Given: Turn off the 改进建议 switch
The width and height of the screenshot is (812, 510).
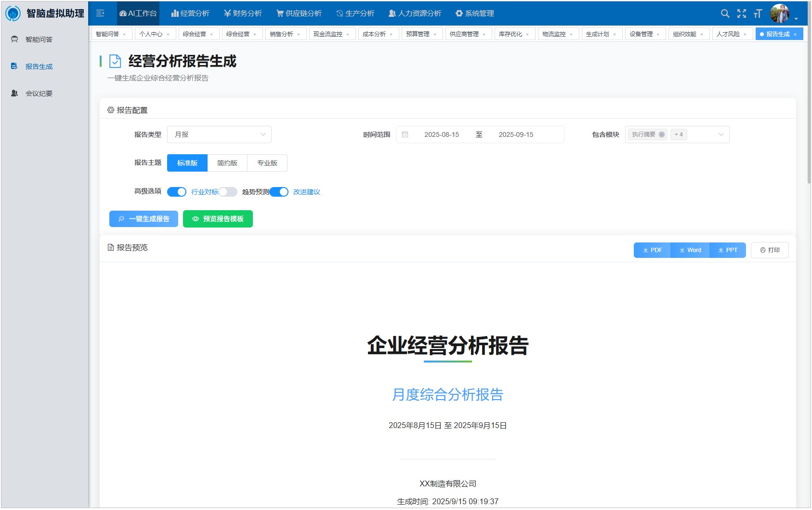Looking at the screenshot, I should point(279,192).
